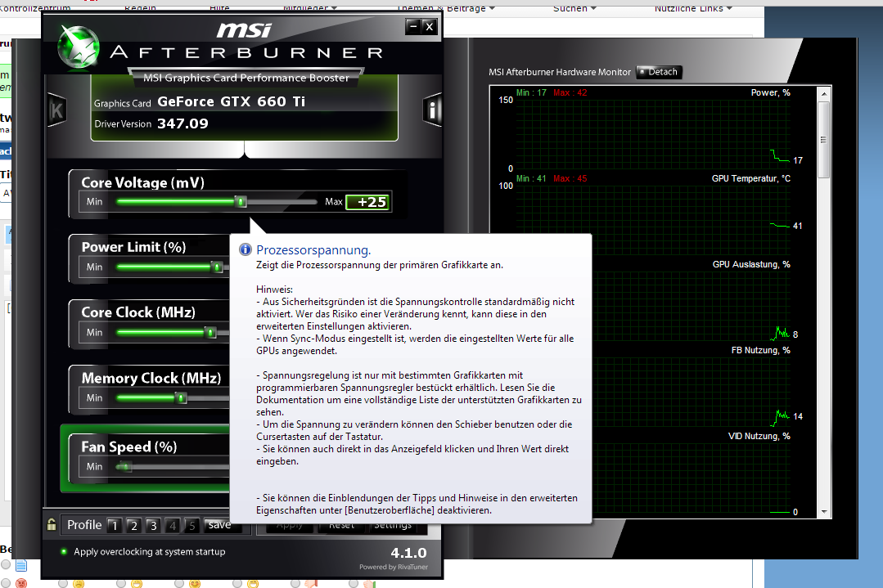
Task: Select profile slot 3
Action: point(152,526)
